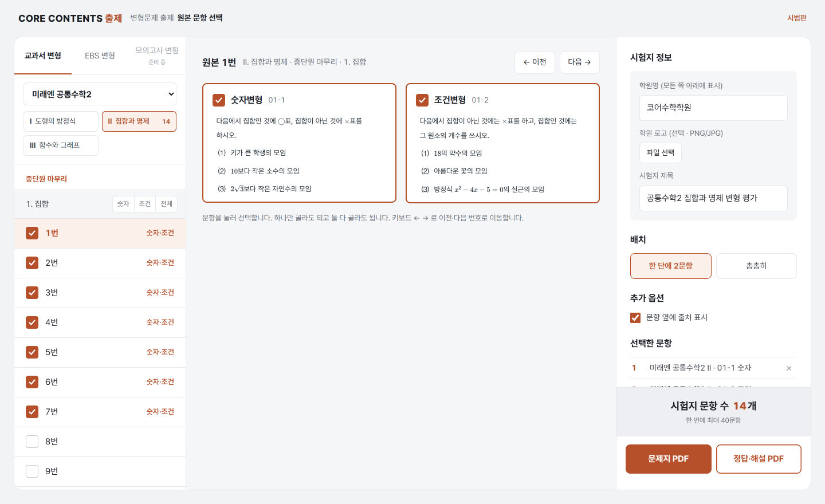825x504 pixels.
Task: Toggle the 5번 question checkbox
Action: click(32, 352)
